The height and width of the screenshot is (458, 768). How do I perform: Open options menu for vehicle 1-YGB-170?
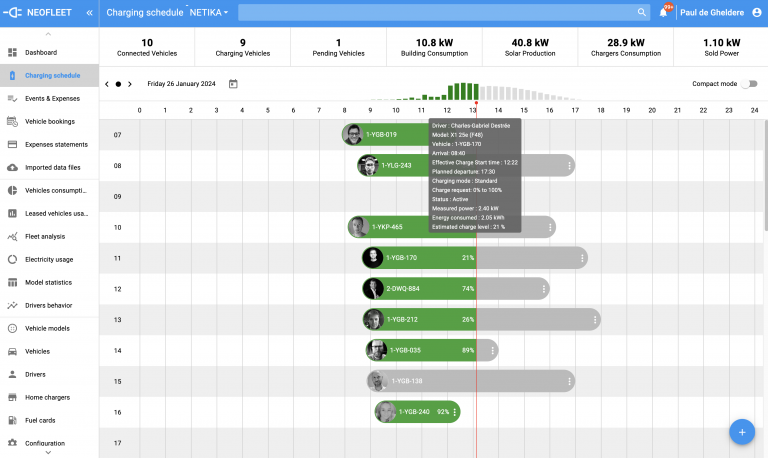583,258
